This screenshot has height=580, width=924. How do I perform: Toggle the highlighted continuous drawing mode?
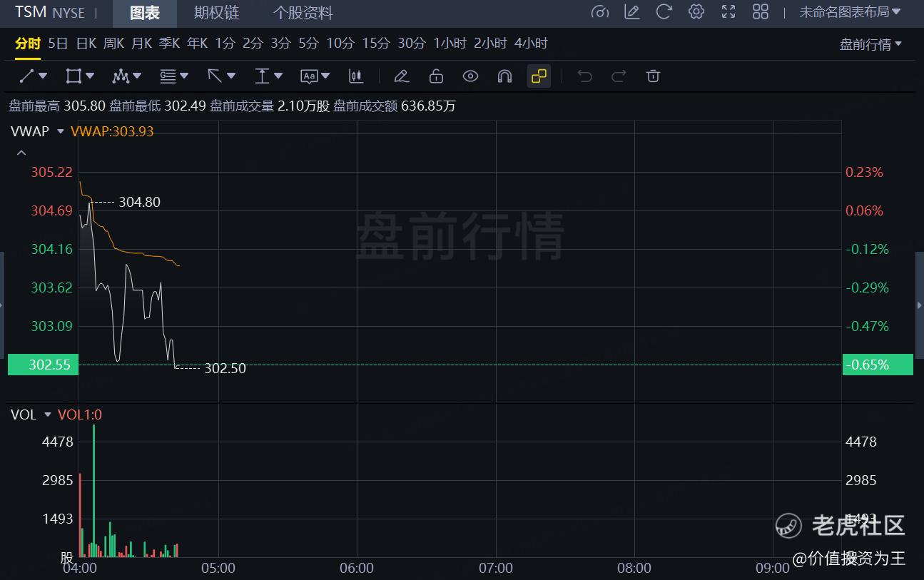539,76
